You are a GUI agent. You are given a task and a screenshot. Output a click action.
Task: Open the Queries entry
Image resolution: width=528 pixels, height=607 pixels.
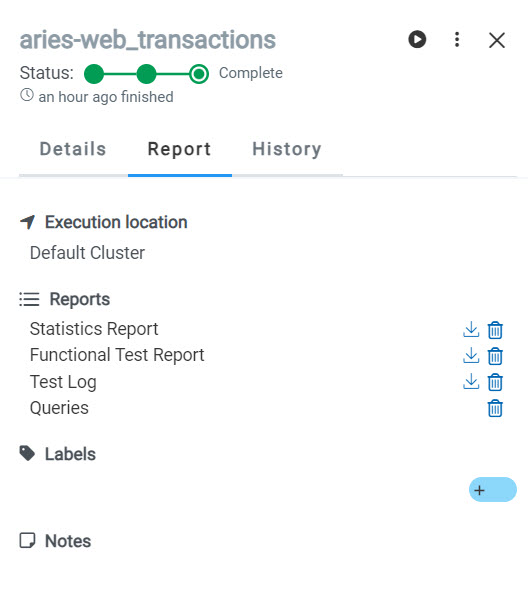click(x=59, y=408)
